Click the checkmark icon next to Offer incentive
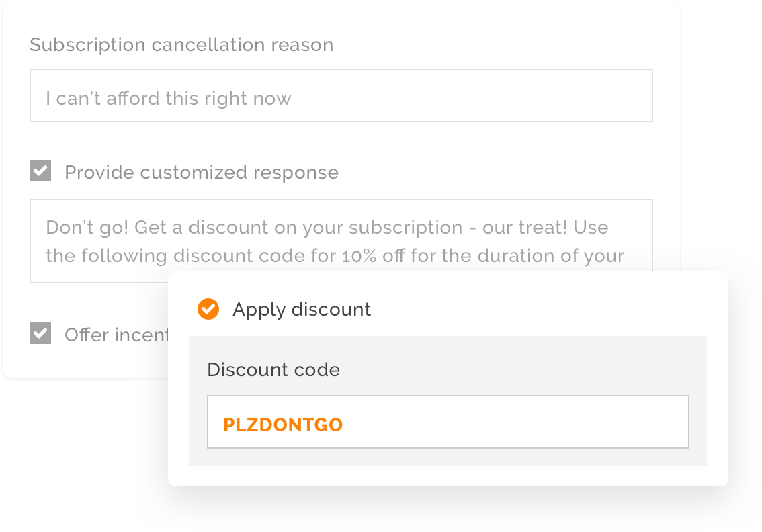This screenshot has width=762, height=532. (40, 333)
